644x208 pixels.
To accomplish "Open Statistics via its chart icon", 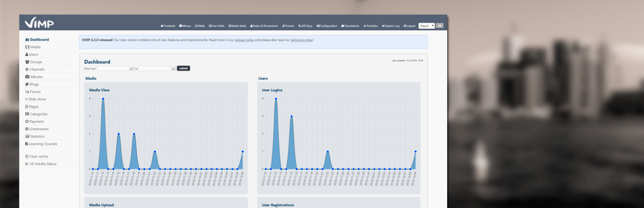I will (27, 137).
